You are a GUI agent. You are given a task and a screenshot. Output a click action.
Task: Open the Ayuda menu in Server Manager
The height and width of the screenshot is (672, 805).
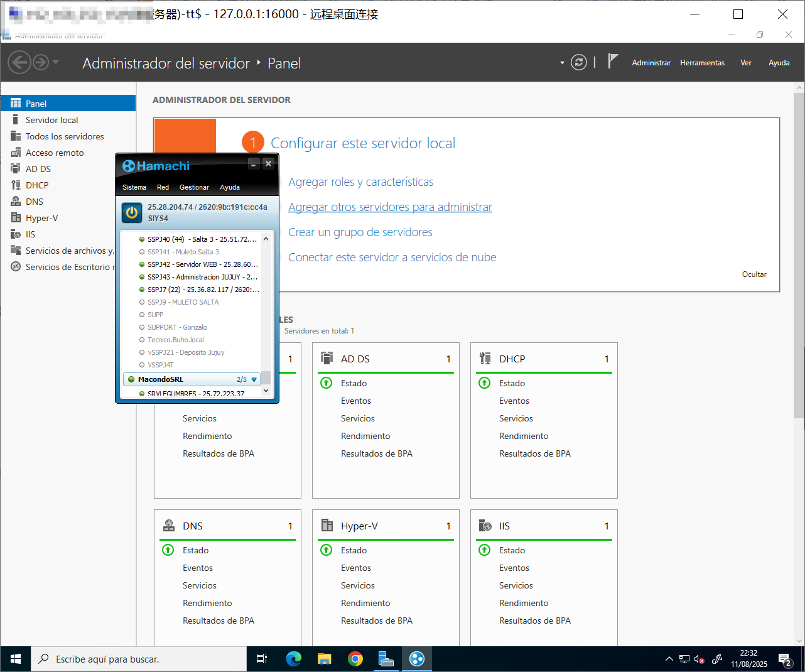[x=779, y=63]
